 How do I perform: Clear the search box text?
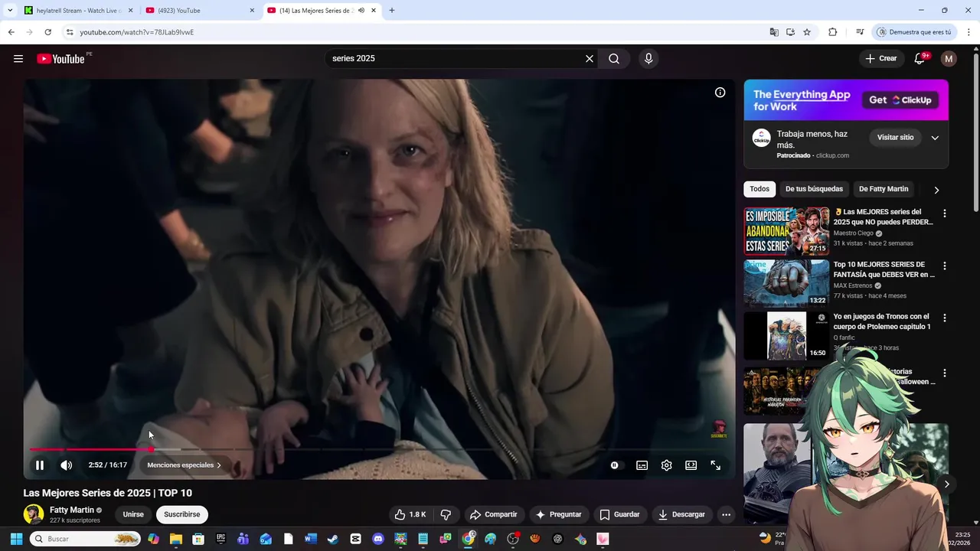(590, 59)
